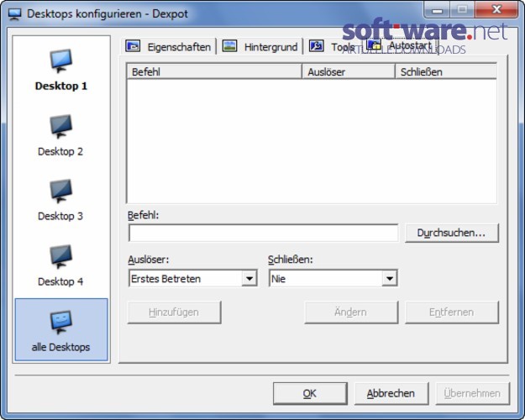Image resolution: width=525 pixels, height=420 pixels.
Task: Click the Schließen: field label
Action: point(291,260)
